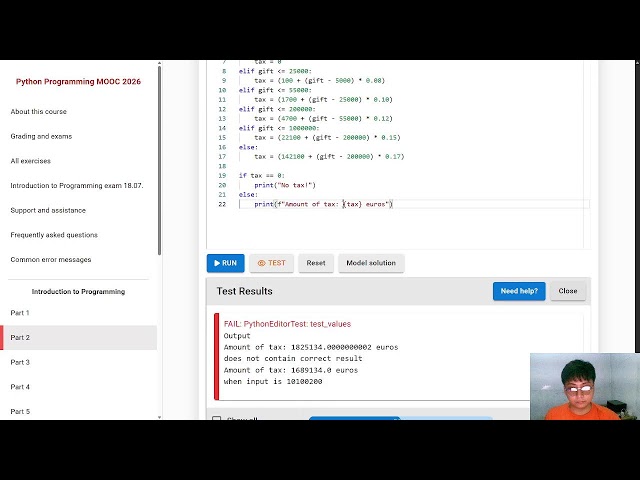Click the Need help? button
Viewport: 640px width, 480px height.
click(x=519, y=291)
